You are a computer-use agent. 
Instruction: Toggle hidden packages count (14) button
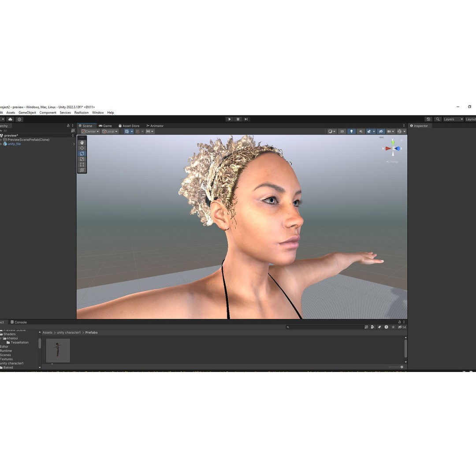click(x=402, y=327)
